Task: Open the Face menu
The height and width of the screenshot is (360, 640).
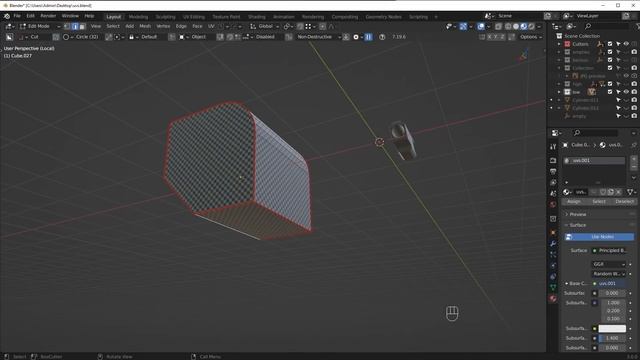Action: pos(197,26)
